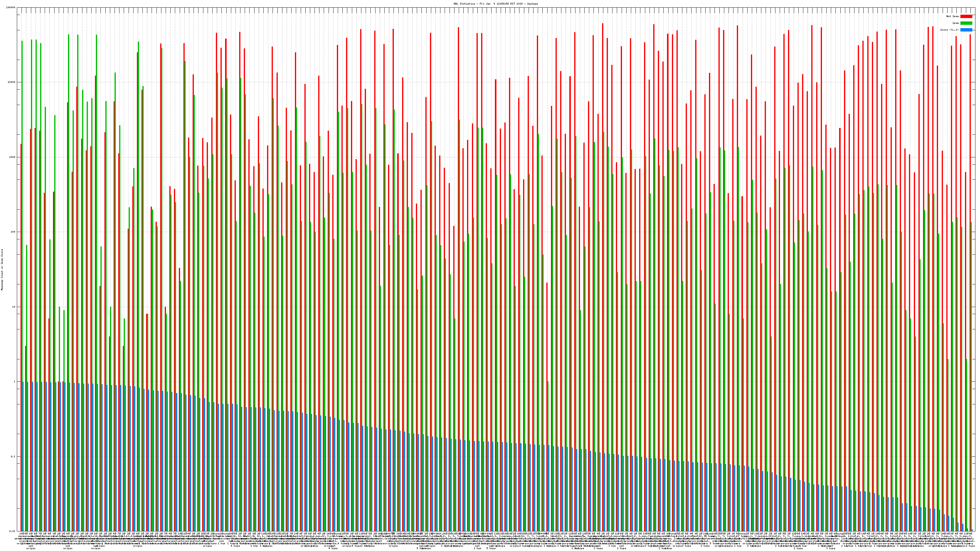Click the 100 y-axis tick label

[x=13, y=232]
